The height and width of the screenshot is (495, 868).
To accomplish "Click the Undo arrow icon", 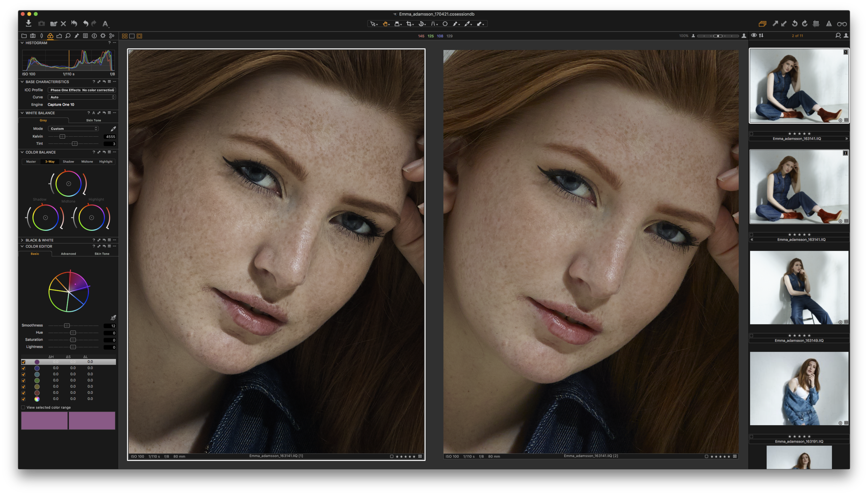I will click(85, 24).
